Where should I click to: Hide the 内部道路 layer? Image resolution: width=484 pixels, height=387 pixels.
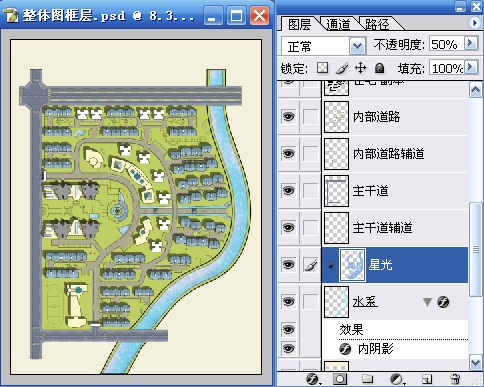coord(289,117)
